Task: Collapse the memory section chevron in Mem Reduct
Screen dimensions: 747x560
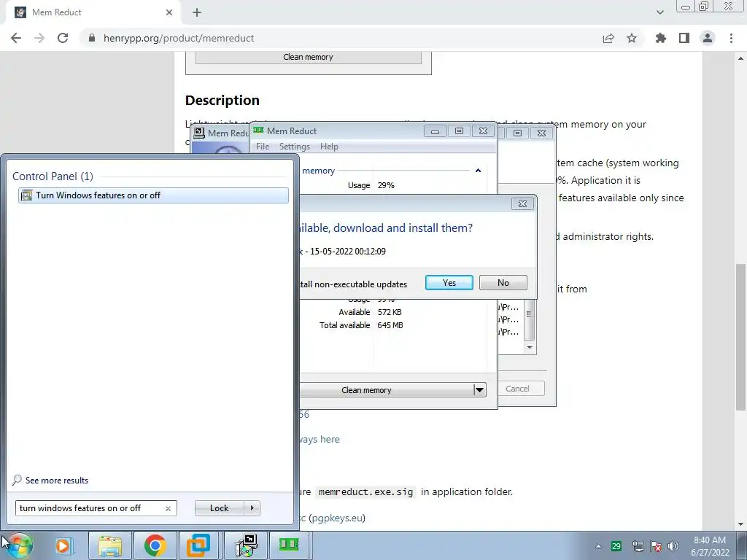Action: [478, 171]
